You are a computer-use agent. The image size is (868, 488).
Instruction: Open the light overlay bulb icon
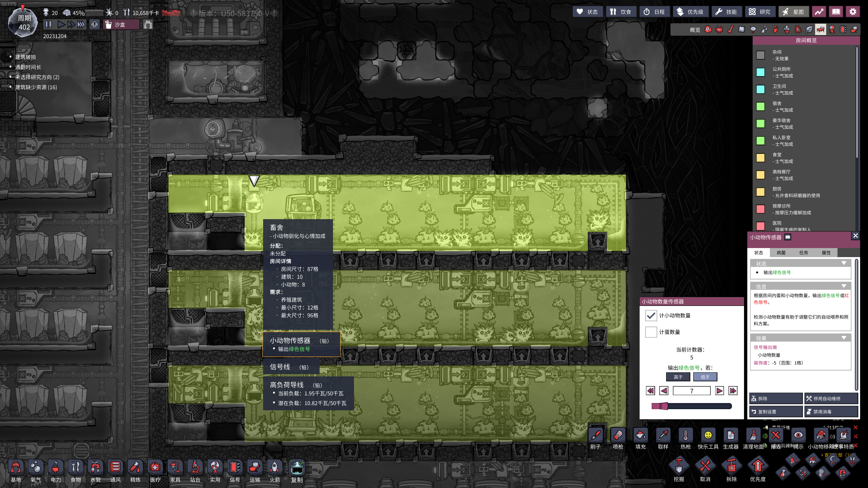pyautogui.click(x=753, y=30)
